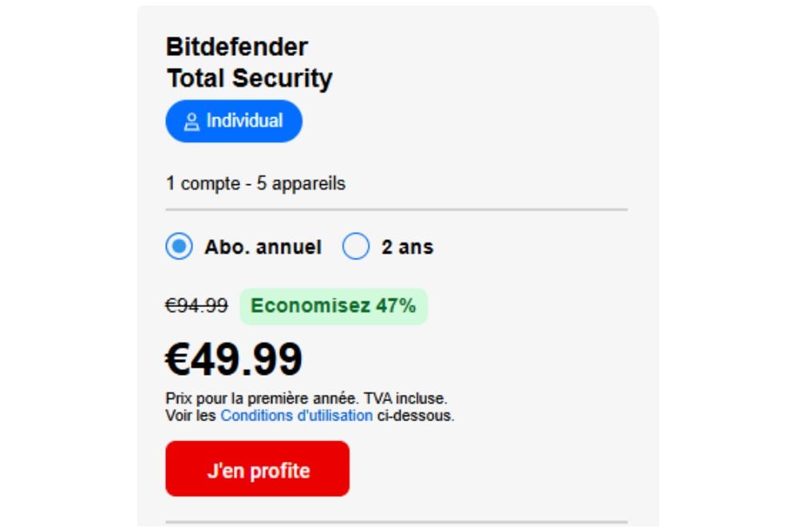Screen dimensions: 798x532
Task: Click the "Abo. annuel" label text
Action: pos(263,247)
